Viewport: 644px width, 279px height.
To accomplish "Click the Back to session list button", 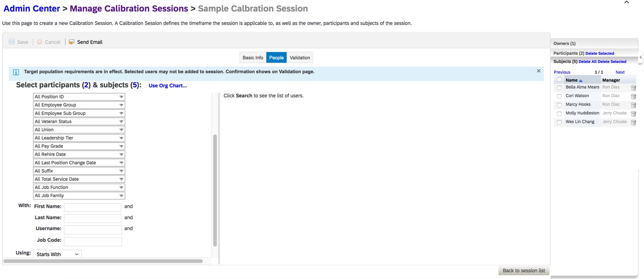I will [x=524, y=270].
